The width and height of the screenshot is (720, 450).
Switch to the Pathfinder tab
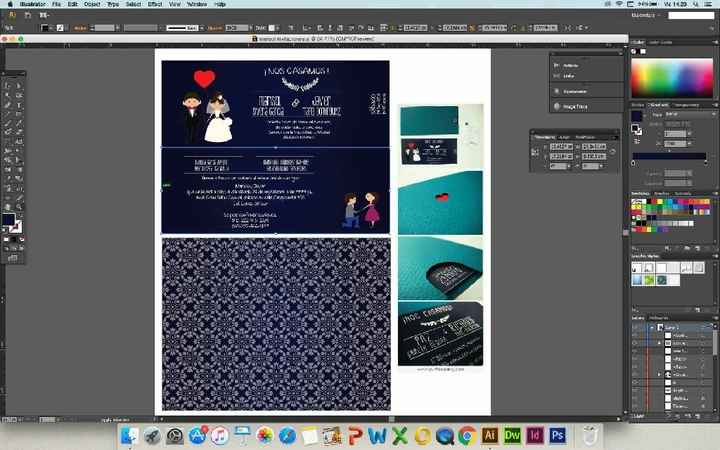click(585, 137)
